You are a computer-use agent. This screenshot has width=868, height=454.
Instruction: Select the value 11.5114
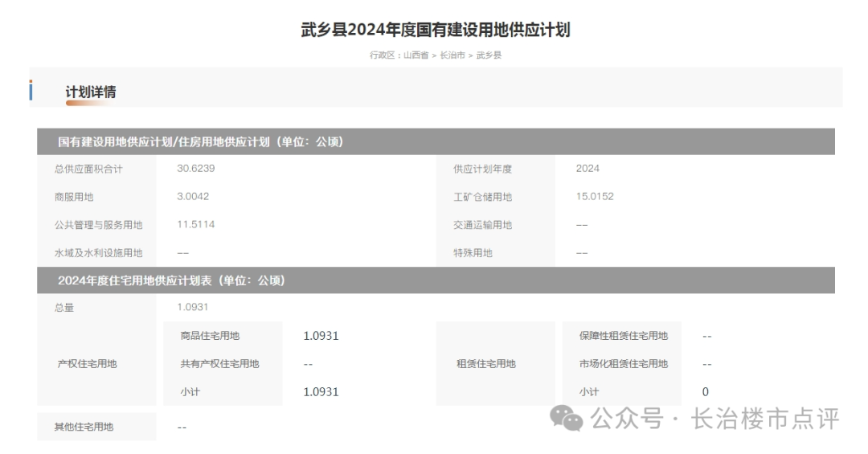[x=196, y=224]
